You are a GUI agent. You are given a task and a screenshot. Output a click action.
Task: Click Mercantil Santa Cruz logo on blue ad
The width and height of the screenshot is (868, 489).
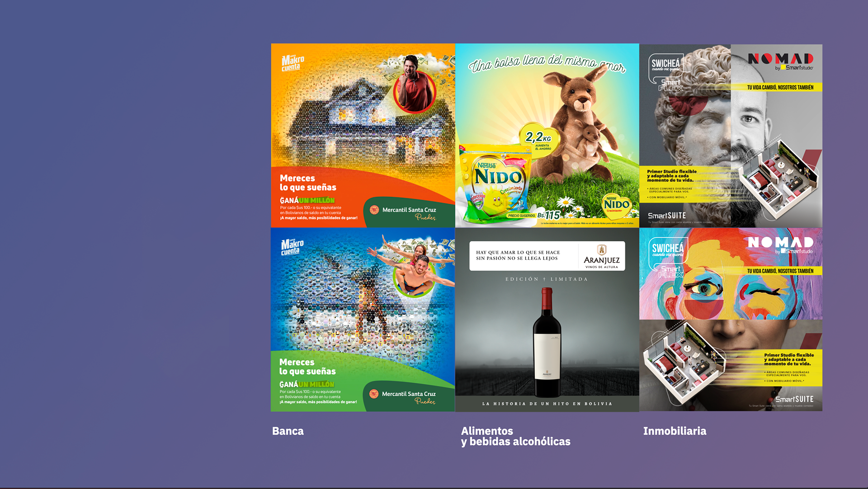click(403, 396)
